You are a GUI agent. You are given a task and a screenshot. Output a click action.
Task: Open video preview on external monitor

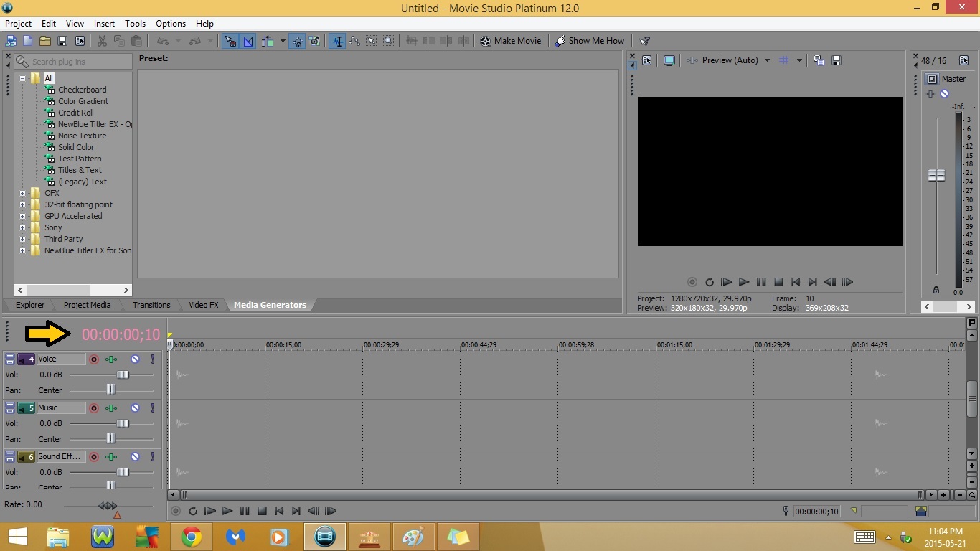[x=669, y=60]
